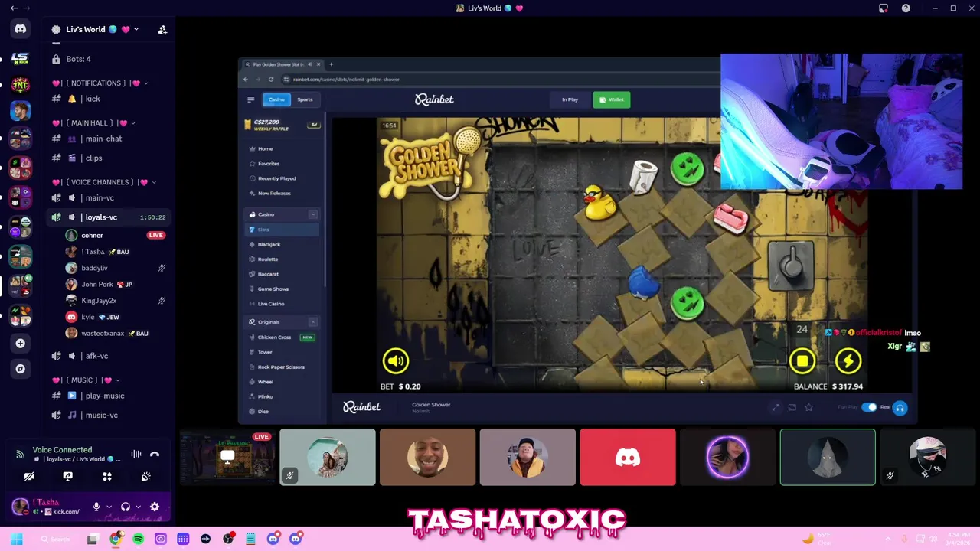This screenshot has width=980, height=551.
Task: Join the afk-vc voice channel
Action: click(x=107, y=356)
